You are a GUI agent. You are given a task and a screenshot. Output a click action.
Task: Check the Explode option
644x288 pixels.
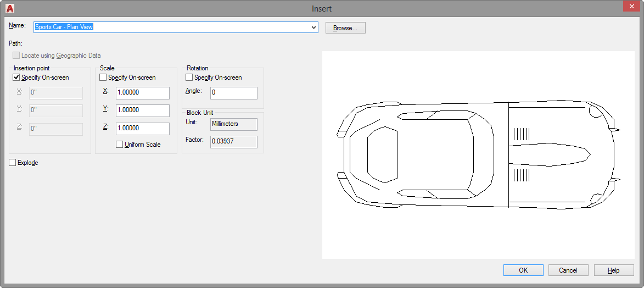pyautogui.click(x=13, y=163)
